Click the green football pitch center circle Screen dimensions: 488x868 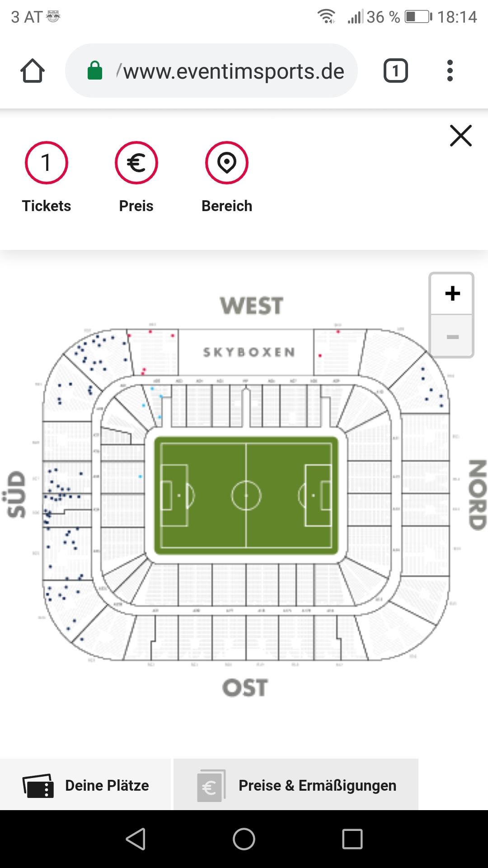pos(246,495)
